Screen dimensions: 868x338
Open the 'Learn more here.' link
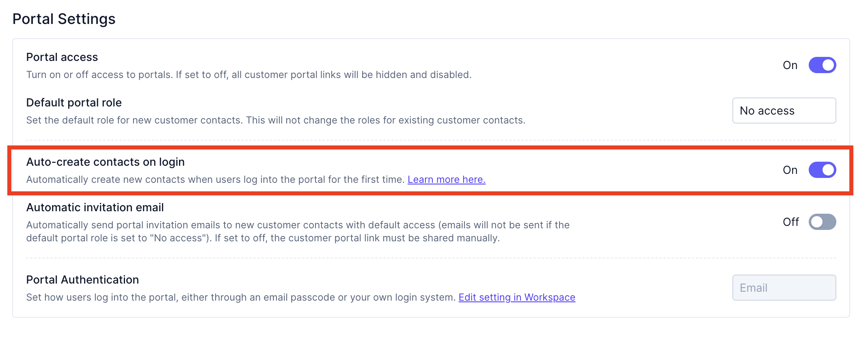[x=446, y=180]
